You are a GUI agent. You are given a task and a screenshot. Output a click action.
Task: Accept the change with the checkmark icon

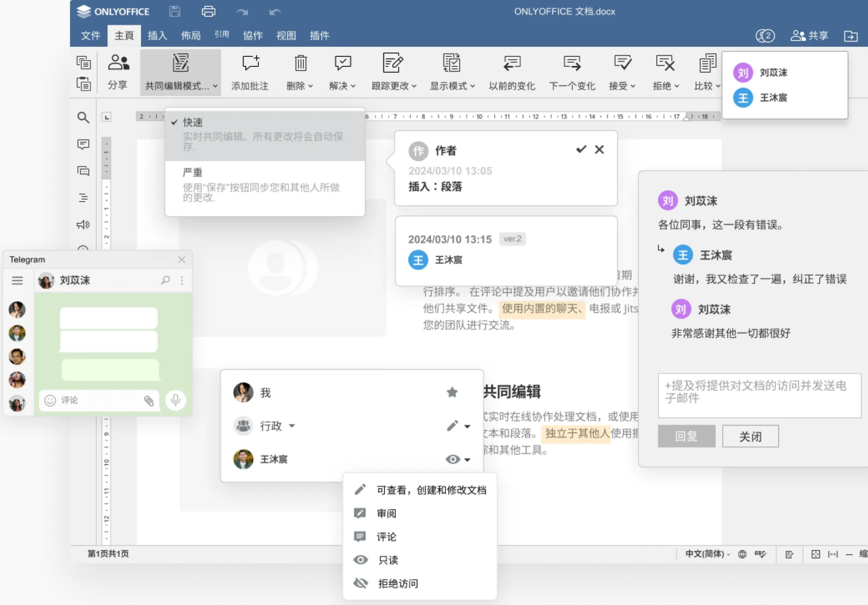tap(581, 150)
